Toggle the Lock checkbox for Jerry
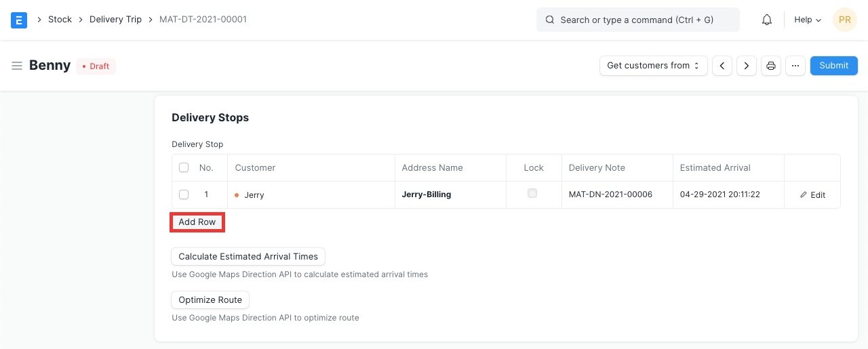The image size is (868, 349). click(532, 193)
